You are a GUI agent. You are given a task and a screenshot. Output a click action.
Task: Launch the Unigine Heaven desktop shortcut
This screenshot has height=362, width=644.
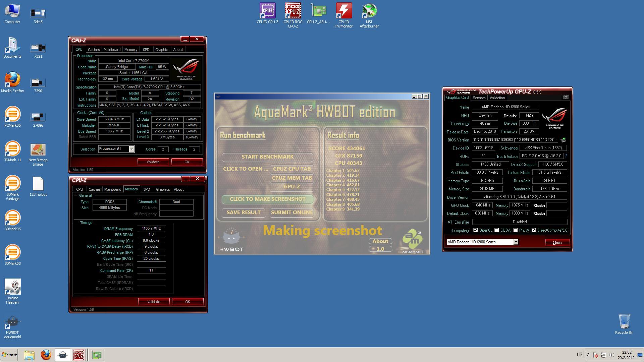(x=12, y=292)
